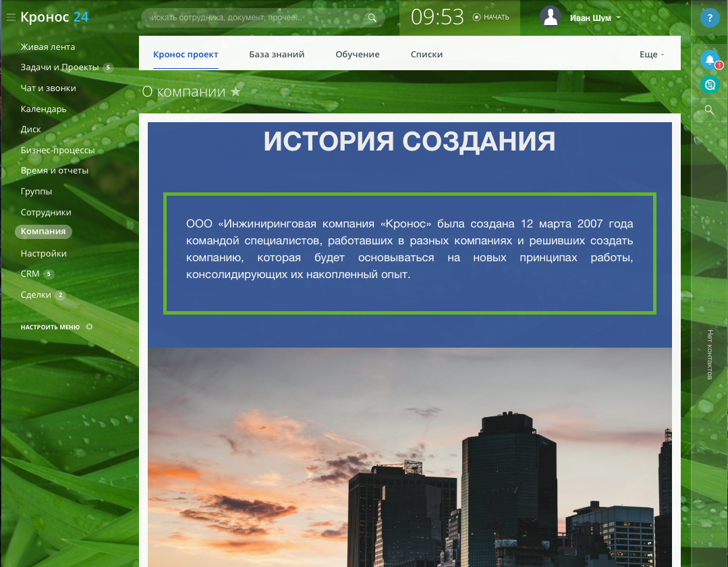Open the green chat messenger icon

[x=709, y=84]
